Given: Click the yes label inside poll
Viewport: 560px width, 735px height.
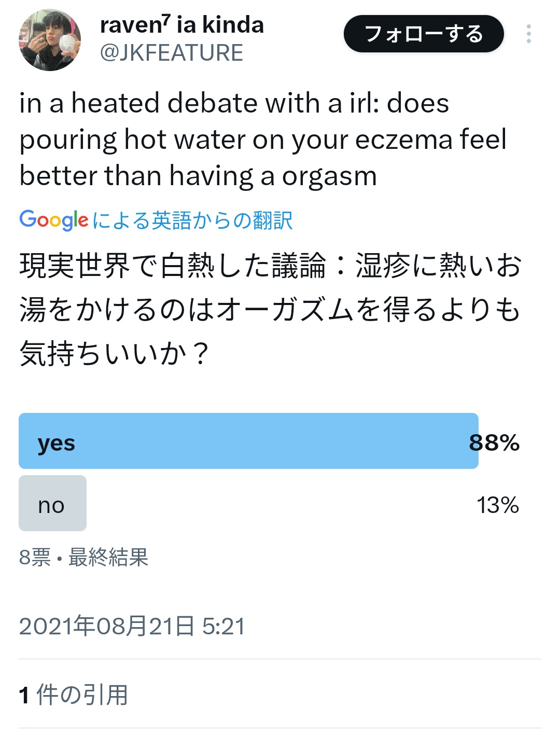Looking at the screenshot, I should [57, 443].
